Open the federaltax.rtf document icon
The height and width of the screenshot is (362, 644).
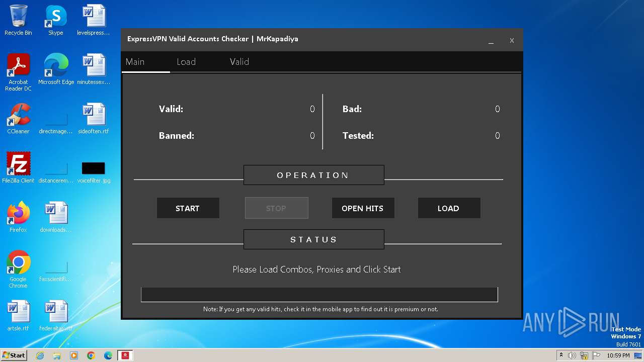coord(56,316)
